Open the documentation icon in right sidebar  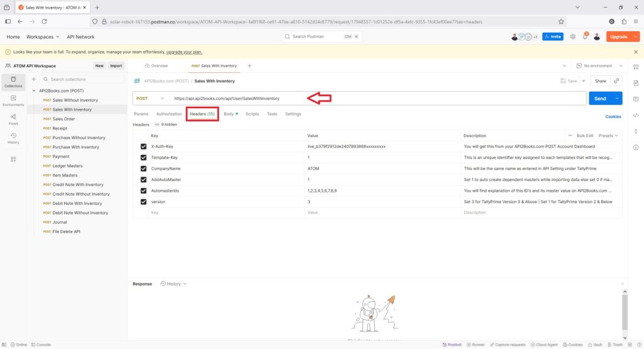point(636,83)
